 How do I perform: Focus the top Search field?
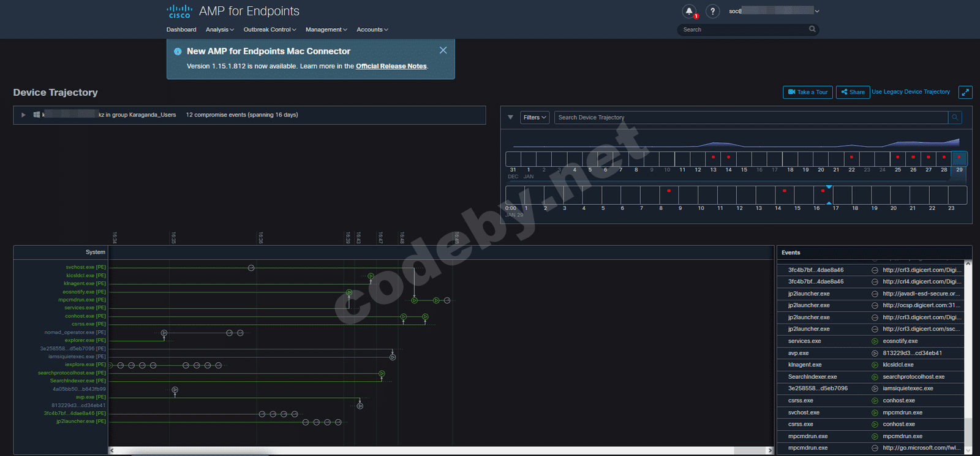[747, 29]
